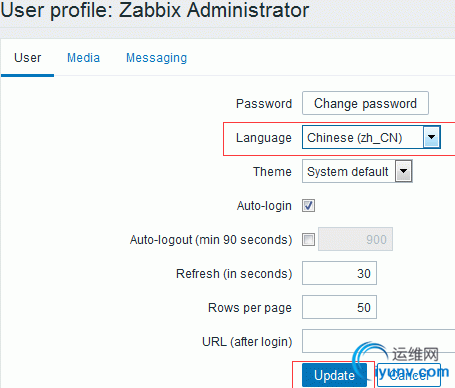Screen dimensions: 455x388
Task: Click the URL (after login) input field
Action: [x=378, y=341]
